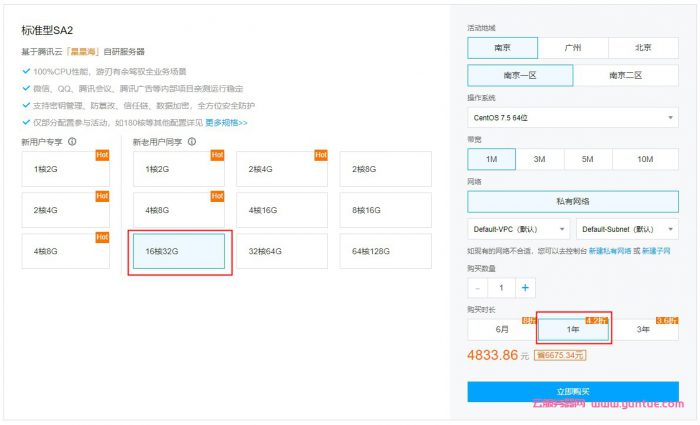Switch bandwidth to 10M
The width and height of the screenshot is (700, 425).
[x=645, y=159]
